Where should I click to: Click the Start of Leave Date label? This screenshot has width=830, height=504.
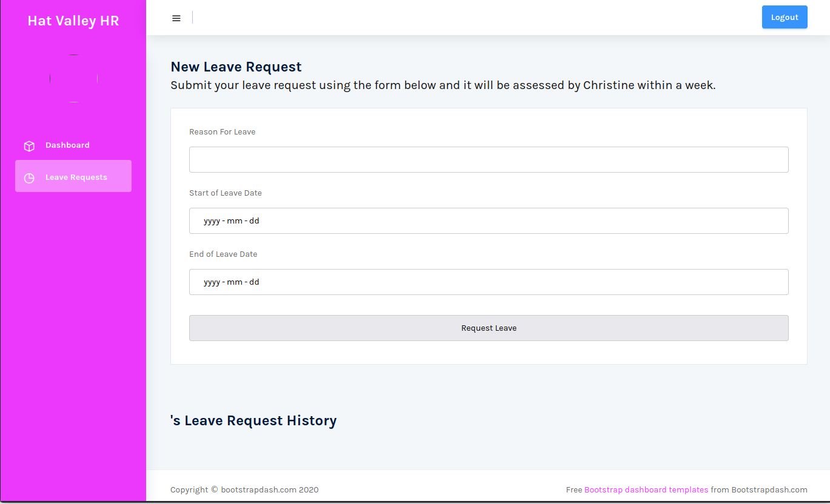click(226, 193)
